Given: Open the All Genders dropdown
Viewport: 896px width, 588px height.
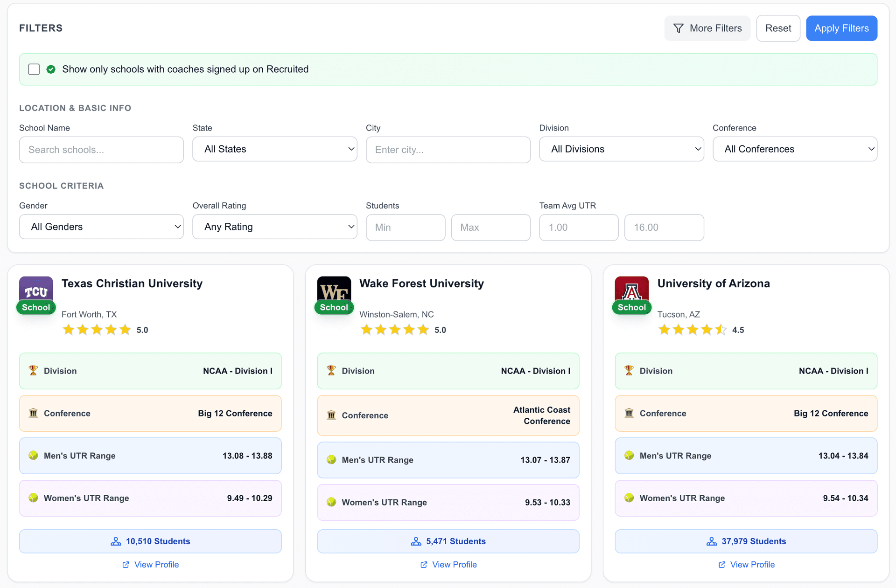Looking at the screenshot, I should point(101,227).
